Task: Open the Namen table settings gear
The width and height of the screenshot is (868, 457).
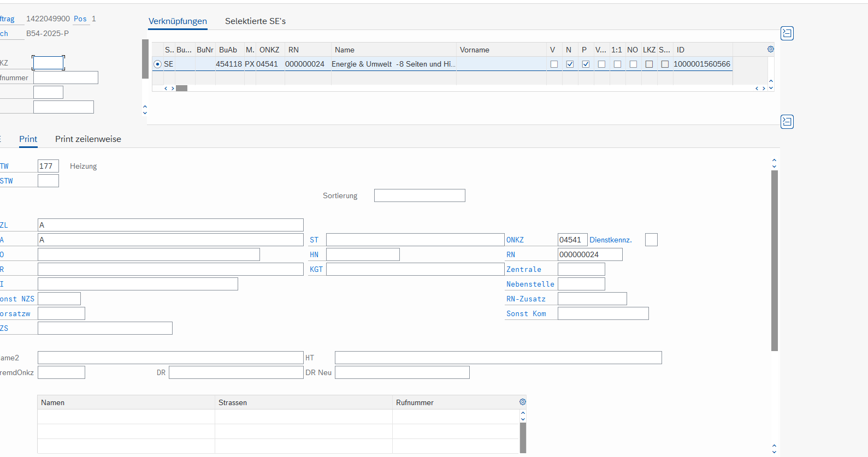Action: [523, 402]
